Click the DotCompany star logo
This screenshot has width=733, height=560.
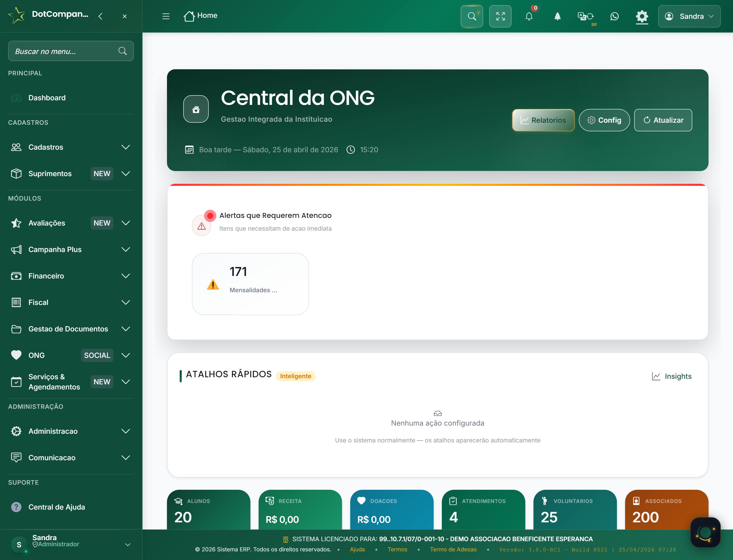pyautogui.click(x=17, y=16)
